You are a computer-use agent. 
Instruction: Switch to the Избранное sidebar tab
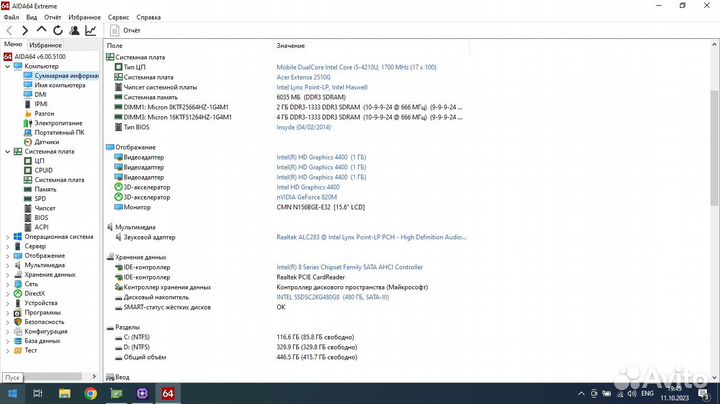(45, 45)
